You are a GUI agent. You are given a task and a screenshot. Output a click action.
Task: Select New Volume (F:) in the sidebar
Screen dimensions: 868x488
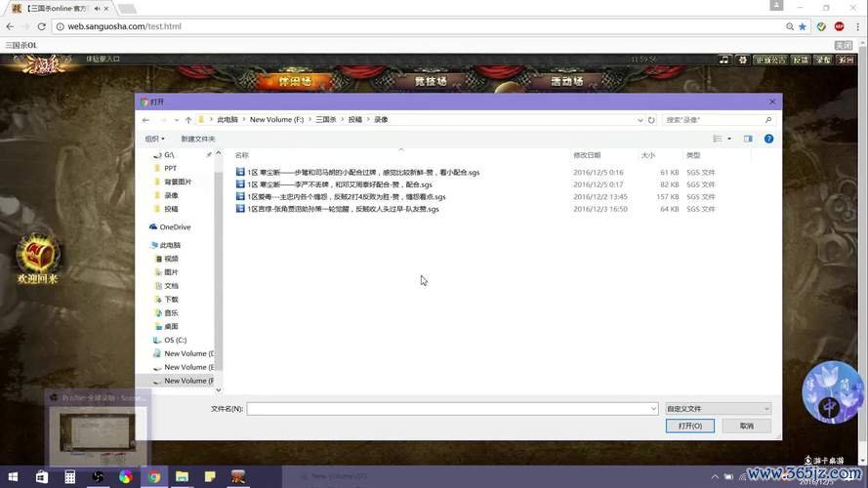click(183, 381)
